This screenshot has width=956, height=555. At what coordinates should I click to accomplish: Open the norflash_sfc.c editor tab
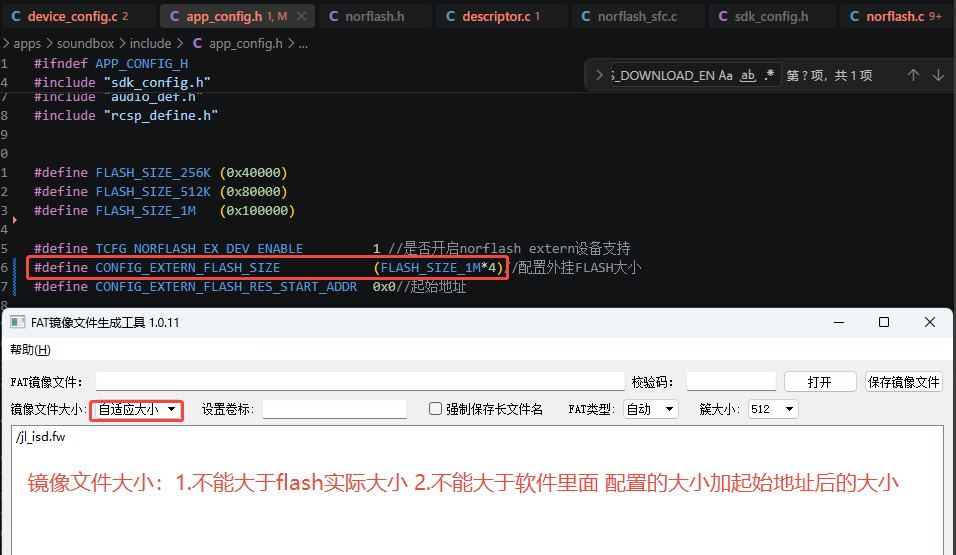[x=637, y=16]
